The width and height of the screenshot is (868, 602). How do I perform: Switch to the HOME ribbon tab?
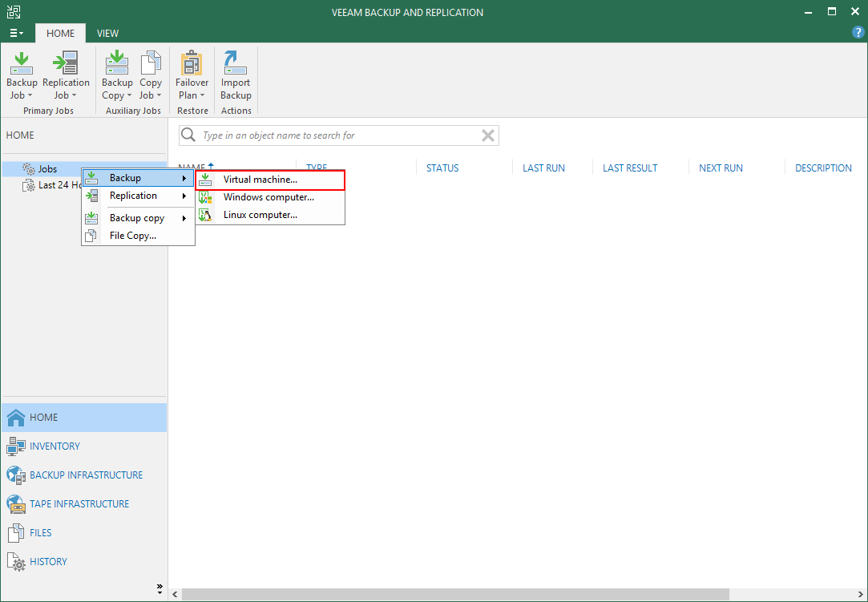(60, 33)
